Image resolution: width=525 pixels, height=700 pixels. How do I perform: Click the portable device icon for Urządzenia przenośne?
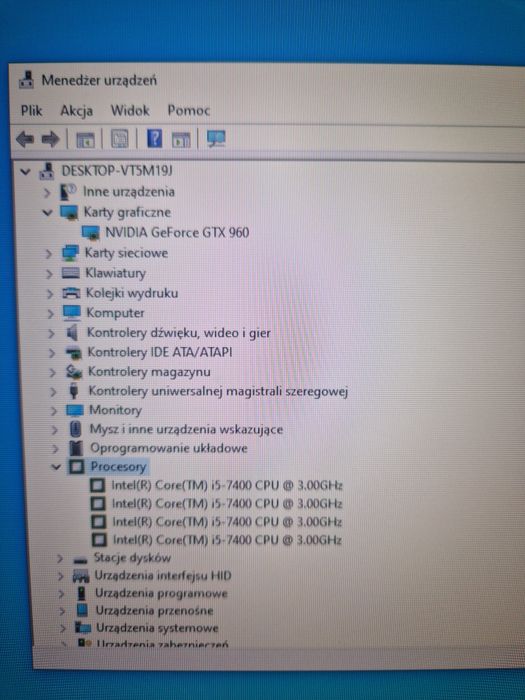82,611
